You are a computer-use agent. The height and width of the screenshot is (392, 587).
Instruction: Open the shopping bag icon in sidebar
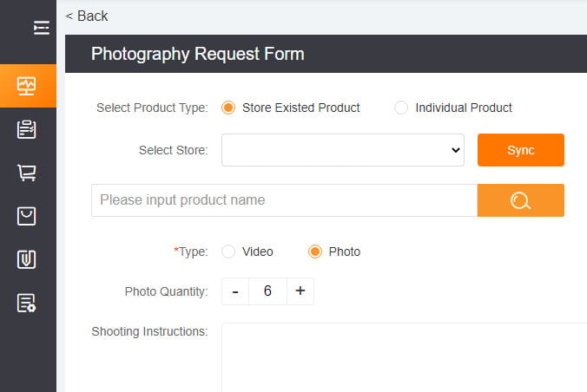point(27,216)
